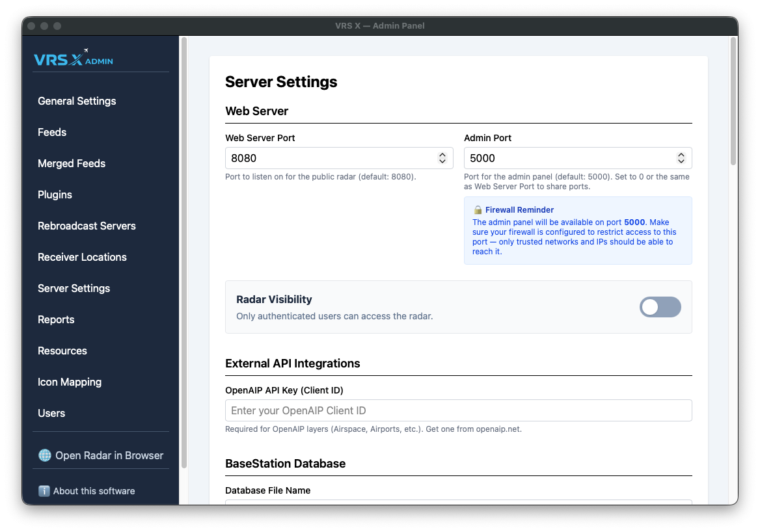Click the main page vertical scrollbar

[x=733, y=101]
